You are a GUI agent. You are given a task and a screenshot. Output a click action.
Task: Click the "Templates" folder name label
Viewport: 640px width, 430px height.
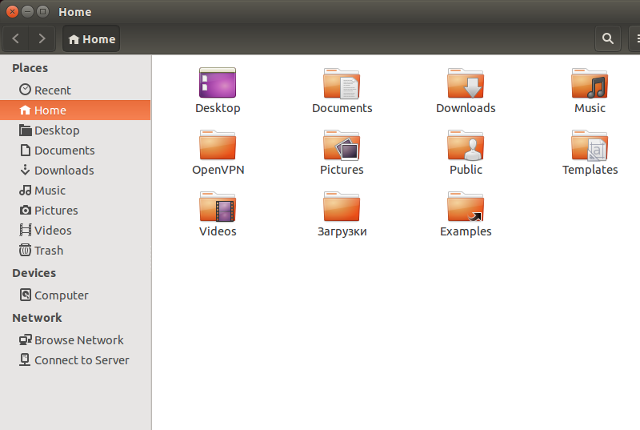(590, 170)
